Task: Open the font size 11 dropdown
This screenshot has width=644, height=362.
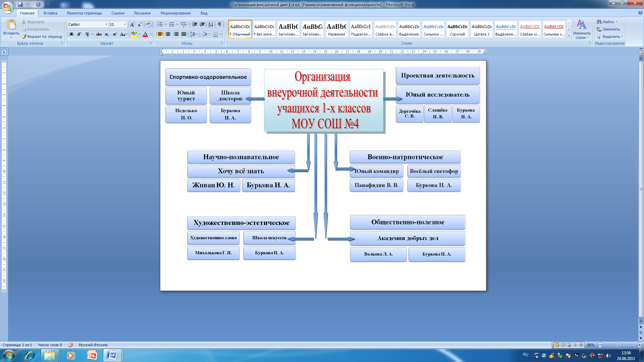Action: tap(125, 24)
